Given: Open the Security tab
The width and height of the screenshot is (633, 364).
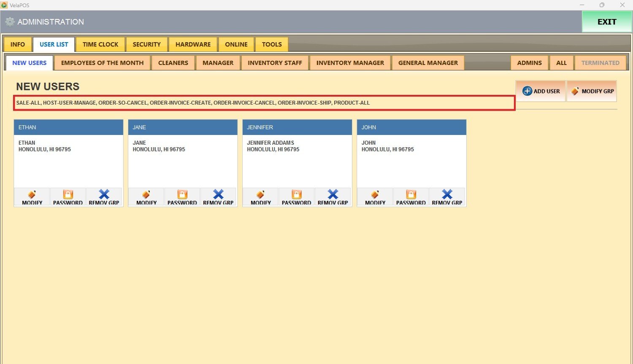Looking at the screenshot, I should (x=146, y=44).
